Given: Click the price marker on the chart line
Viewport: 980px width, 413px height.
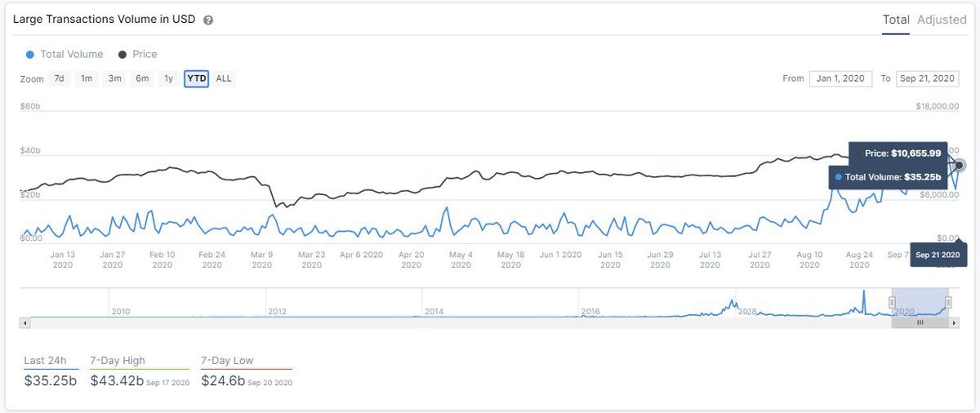Looking at the screenshot, I should 960,166.
